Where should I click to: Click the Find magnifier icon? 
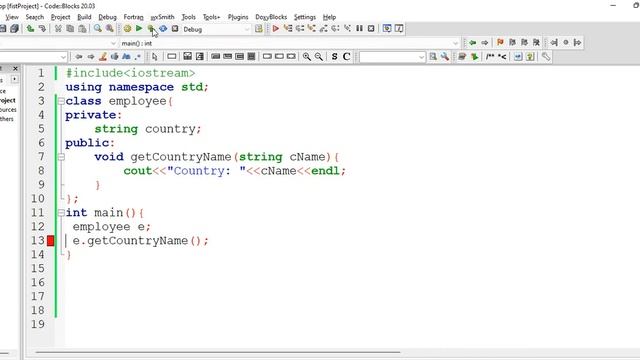click(98, 29)
